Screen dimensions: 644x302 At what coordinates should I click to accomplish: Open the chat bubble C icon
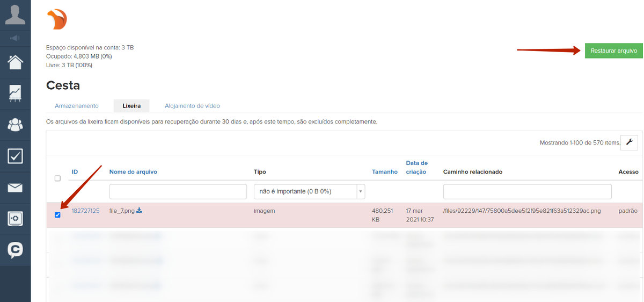[x=15, y=250]
